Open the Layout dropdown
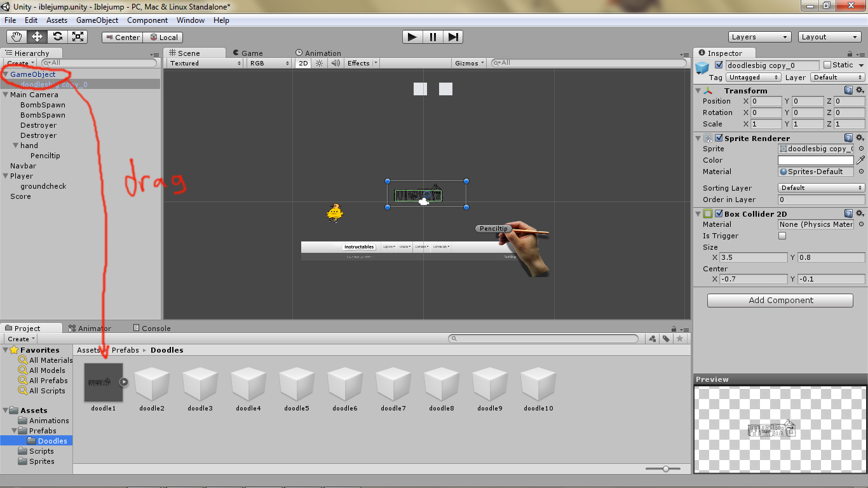The image size is (868, 488). [x=830, y=37]
